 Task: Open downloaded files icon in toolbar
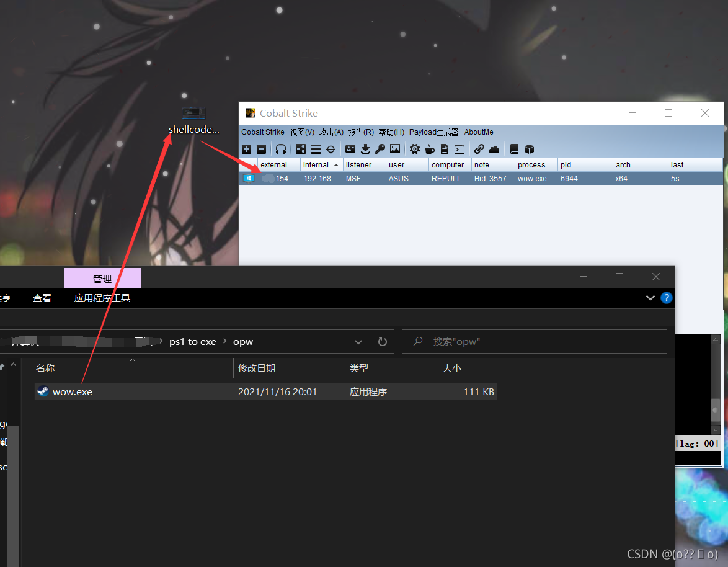(x=365, y=149)
